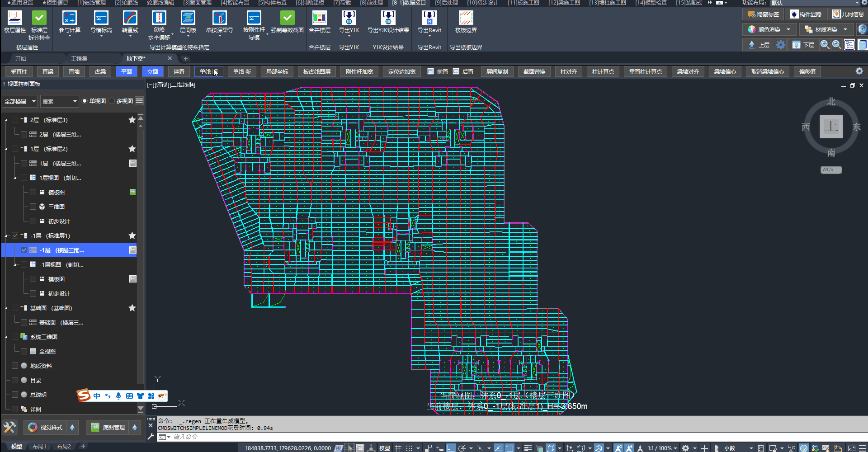This screenshot has height=452, width=868.
Task: Enable the 前置 bring-to-front checkbox
Action: point(431,71)
